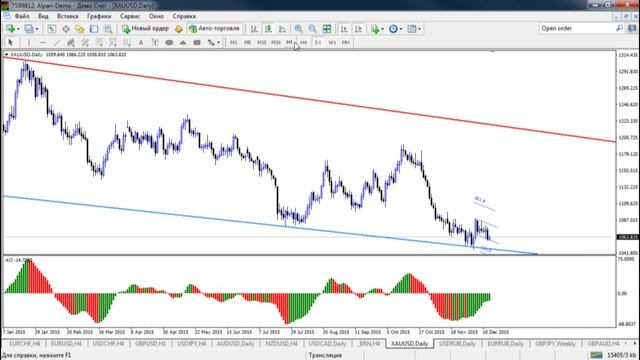
Task: Open the Графики menu
Action: point(99,16)
